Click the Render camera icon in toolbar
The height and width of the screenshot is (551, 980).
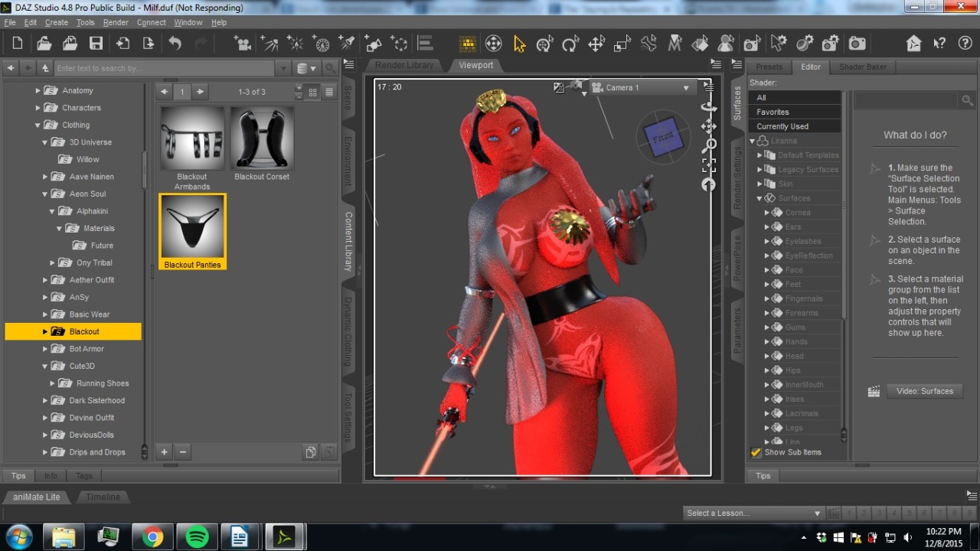[857, 44]
